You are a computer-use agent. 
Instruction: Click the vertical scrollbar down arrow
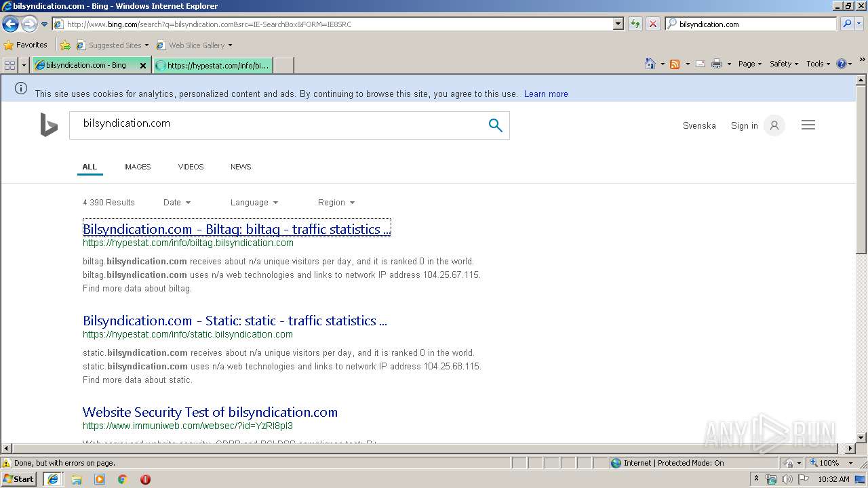tap(861, 438)
